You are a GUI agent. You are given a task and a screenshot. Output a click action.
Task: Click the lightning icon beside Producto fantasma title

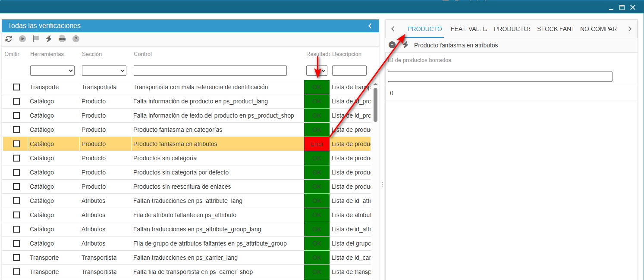(x=405, y=45)
